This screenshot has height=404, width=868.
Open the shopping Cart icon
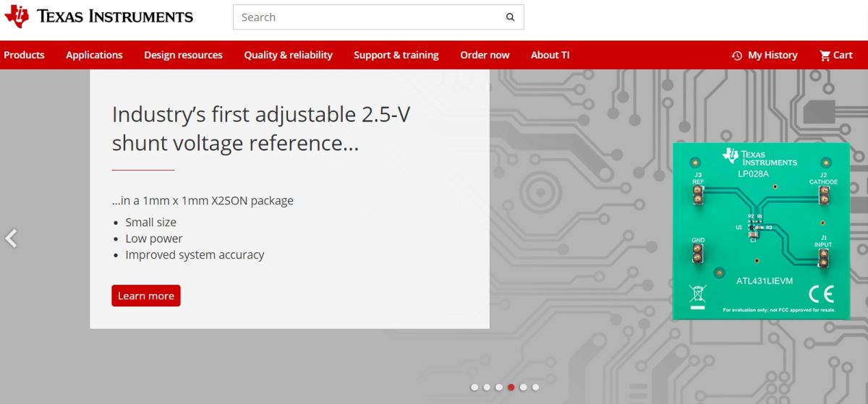click(825, 56)
